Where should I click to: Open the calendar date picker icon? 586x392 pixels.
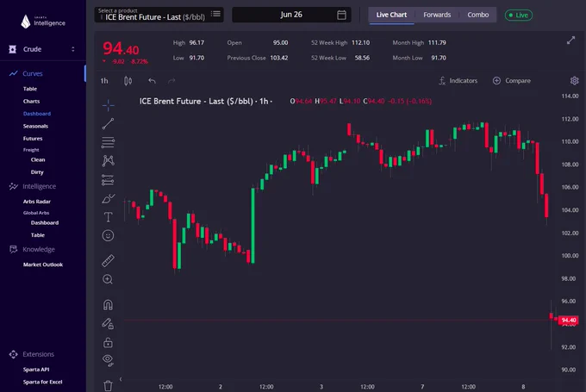[x=341, y=15]
